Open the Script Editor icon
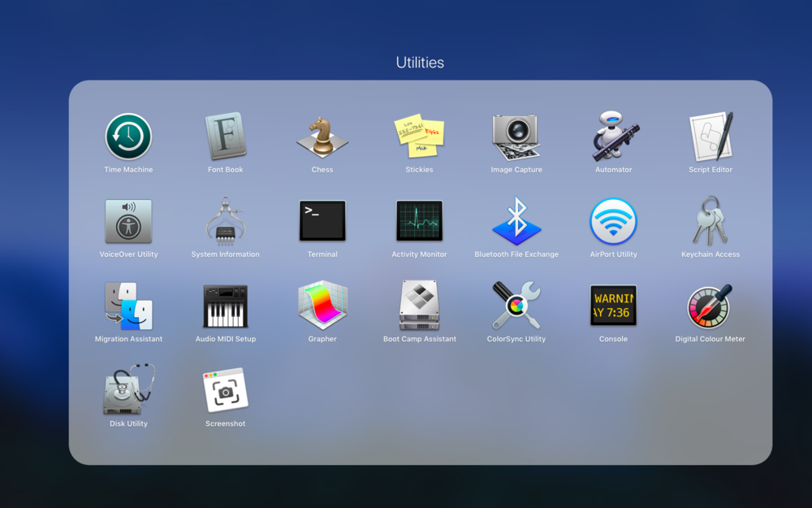This screenshot has width=812, height=508. [710, 137]
